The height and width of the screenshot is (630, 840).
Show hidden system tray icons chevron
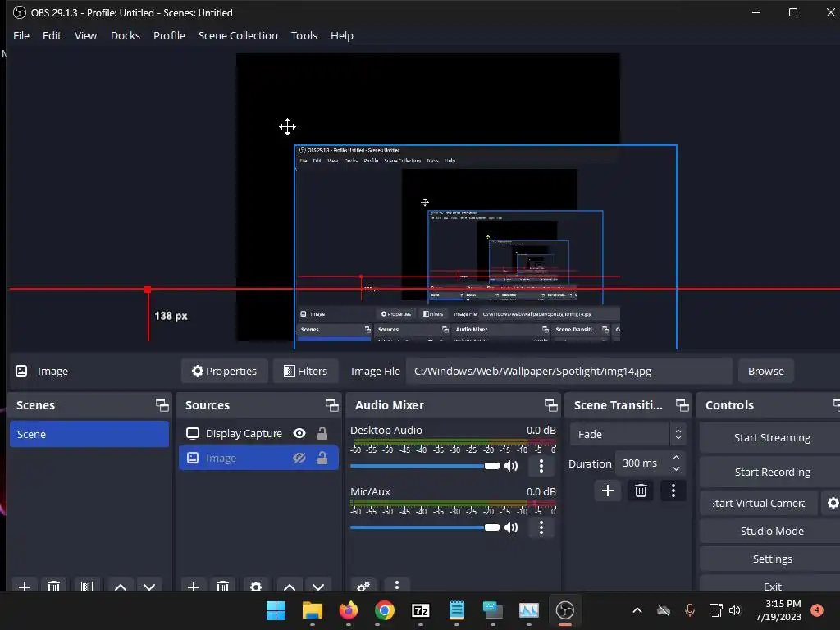[637, 610]
